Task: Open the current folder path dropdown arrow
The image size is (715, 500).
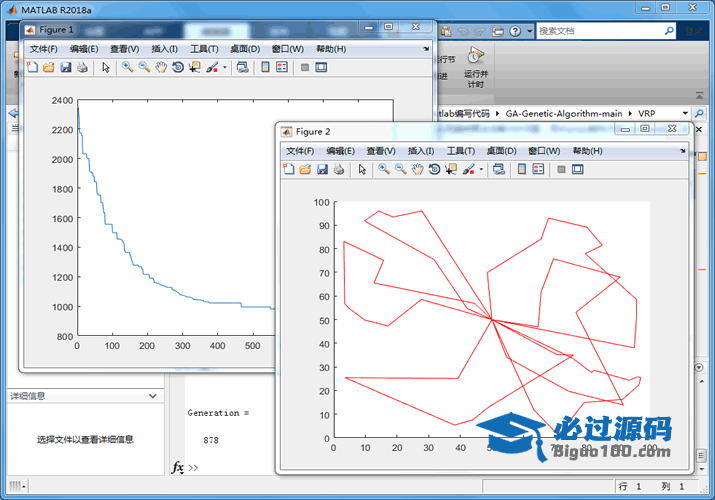Action: pyautogui.click(x=685, y=113)
